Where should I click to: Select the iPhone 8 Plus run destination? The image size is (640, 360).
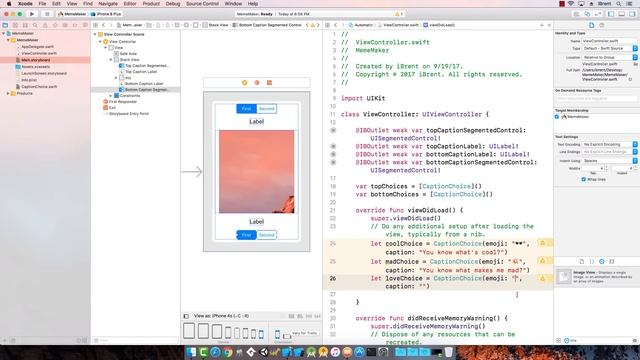[x=106, y=14]
